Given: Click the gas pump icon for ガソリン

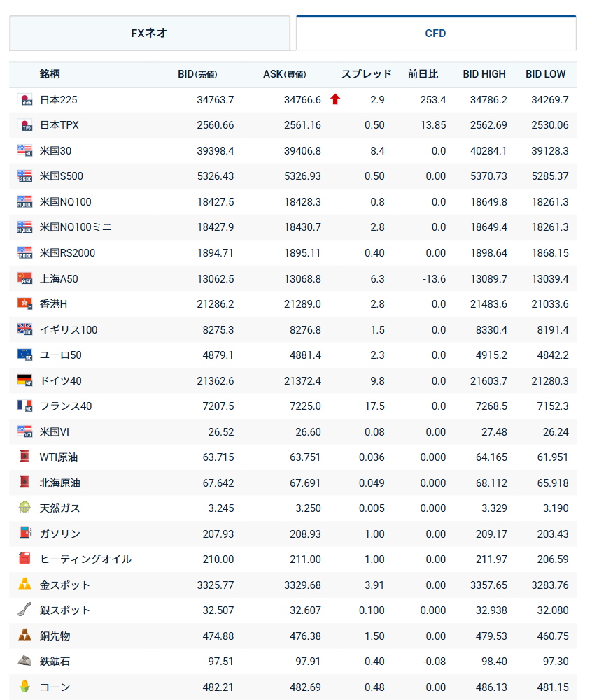Looking at the screenshot, I should 24,533.
